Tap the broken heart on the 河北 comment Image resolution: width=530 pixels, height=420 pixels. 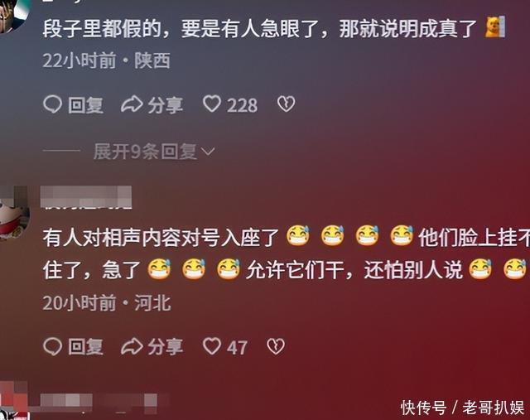pos(276,346)
